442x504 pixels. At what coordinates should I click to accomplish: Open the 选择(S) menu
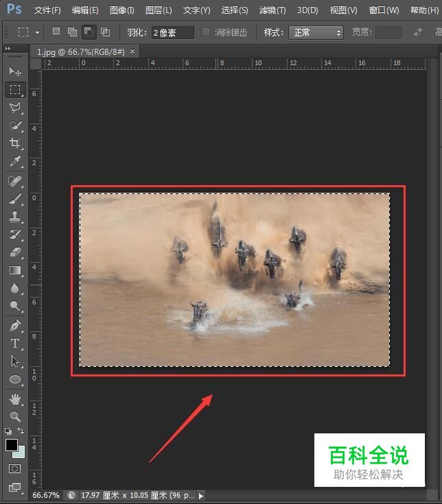[235, 10]
